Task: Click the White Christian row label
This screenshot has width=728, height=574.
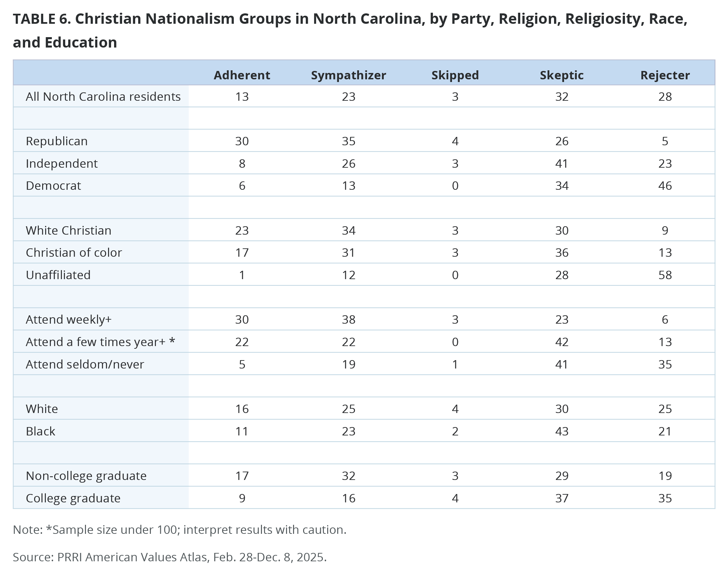Action: tap(69, 230)
